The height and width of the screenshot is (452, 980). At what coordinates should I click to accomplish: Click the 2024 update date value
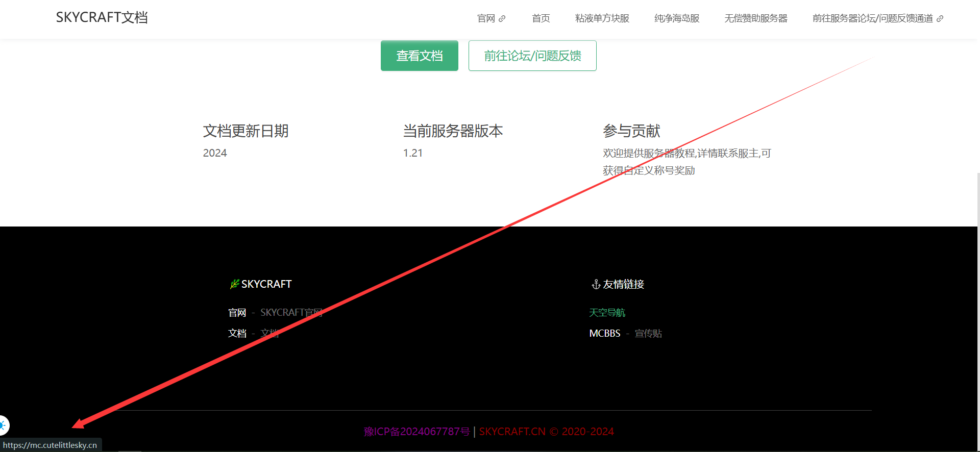215,153
